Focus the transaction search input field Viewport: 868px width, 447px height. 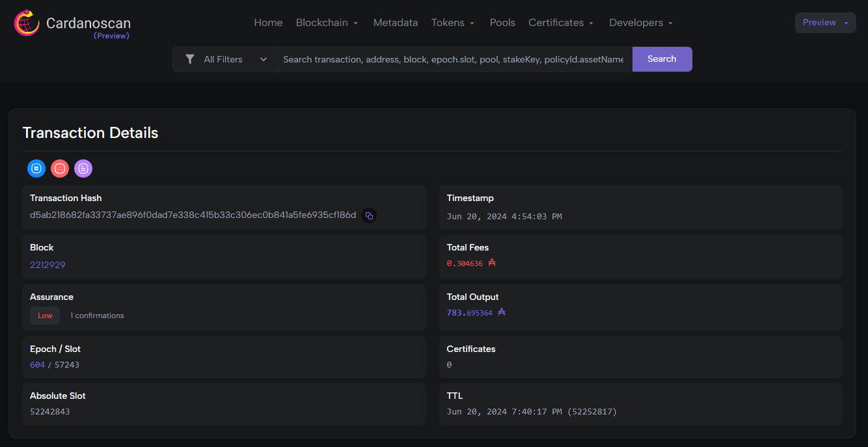pos(454,59)
